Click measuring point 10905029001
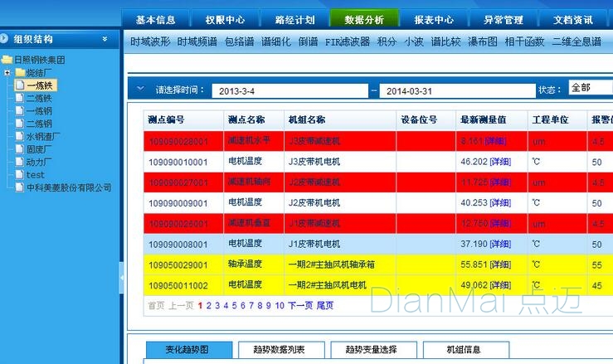The height and width of the screenshot is (364, 613). tap(178, 265)
